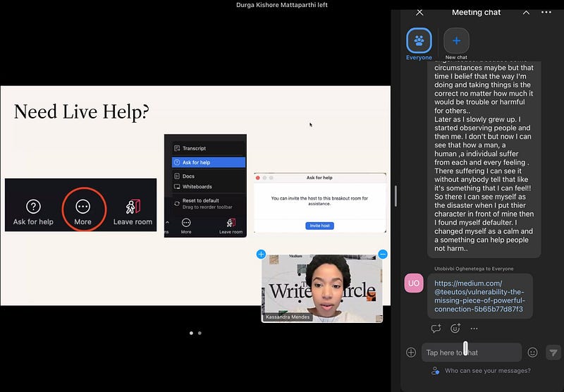Open Who can see your messages

click(x=481, y=371)
